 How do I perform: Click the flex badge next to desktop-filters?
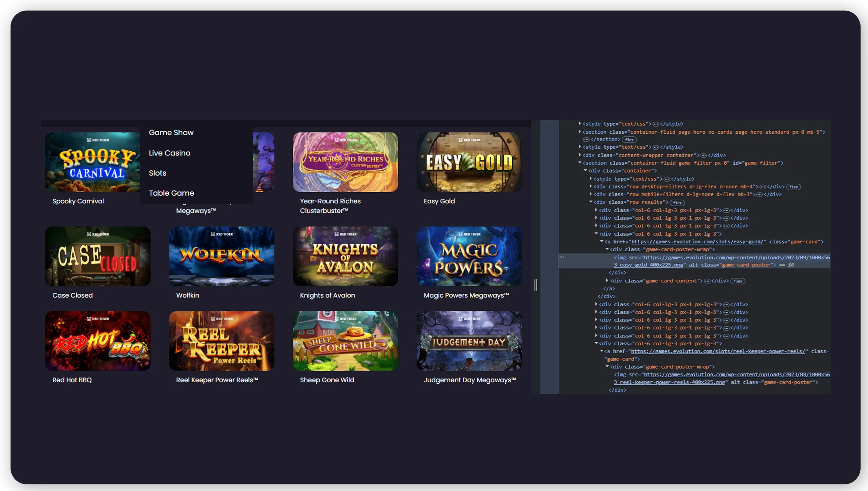(x=793, y=187)
